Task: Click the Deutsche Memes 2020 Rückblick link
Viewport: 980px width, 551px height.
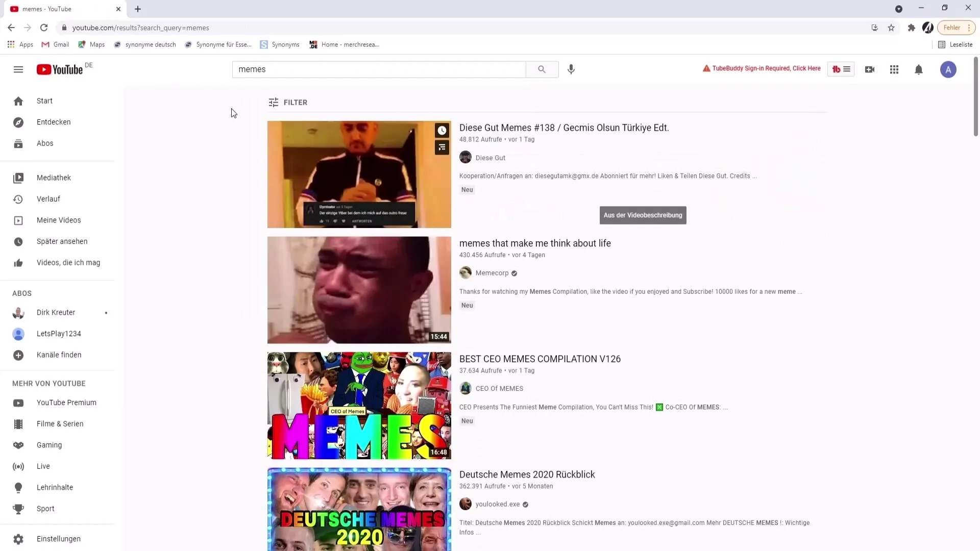Action: pos(527,474)
